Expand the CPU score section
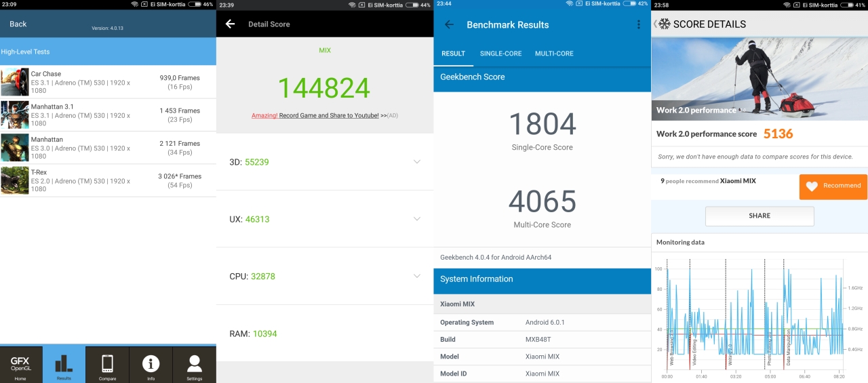This screenshot has width=868, height=383. (416, 276)
